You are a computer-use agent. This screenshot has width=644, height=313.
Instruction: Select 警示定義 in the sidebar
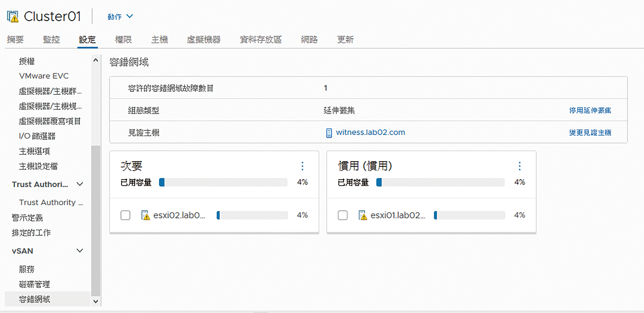click(x=27, y=218)
